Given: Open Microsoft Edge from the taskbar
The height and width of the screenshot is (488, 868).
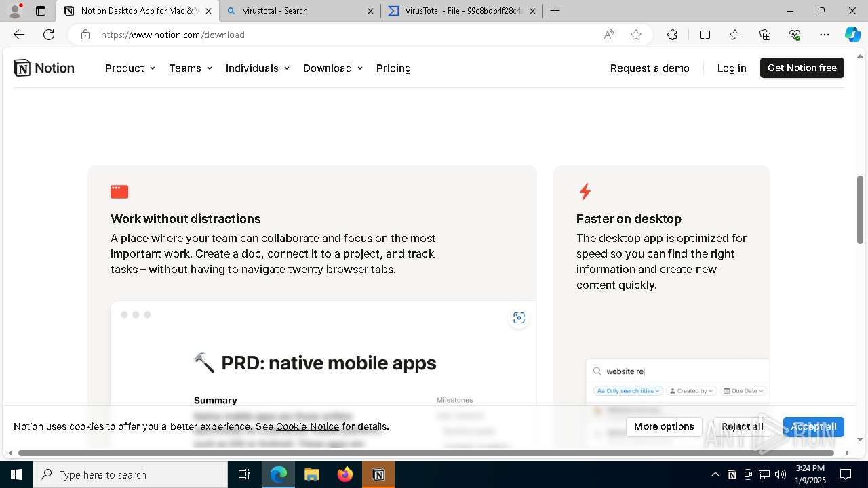Looking at the screenshot, I should (x=279, y=474).
